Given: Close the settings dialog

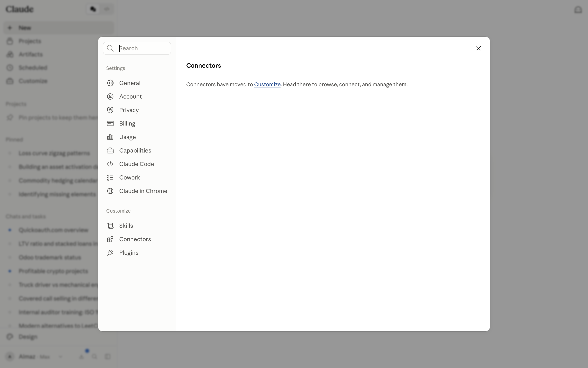Looking at the screenshot, I should click(x=478, y=48).
